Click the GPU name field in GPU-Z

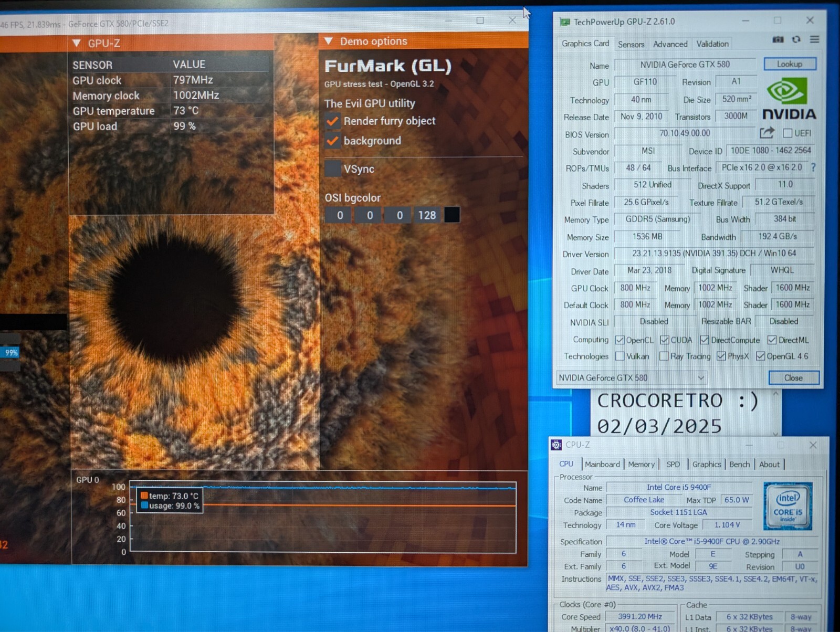tap(685, 65)
